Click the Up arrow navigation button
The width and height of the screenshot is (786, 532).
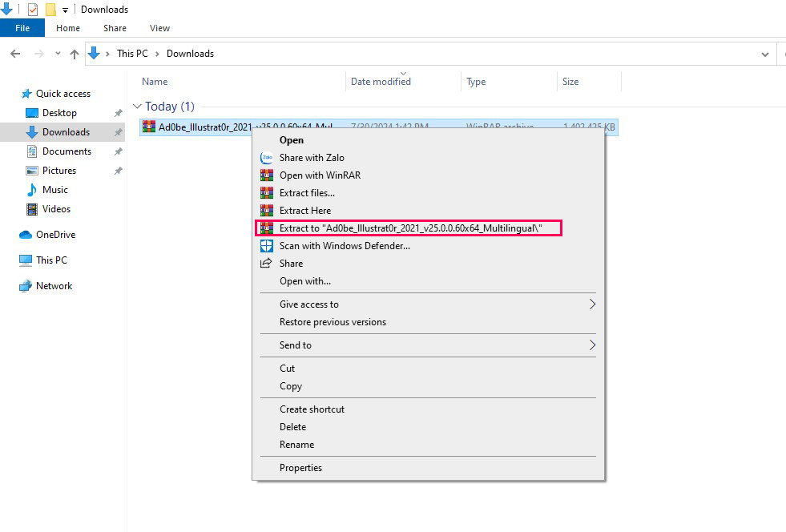pyautogui.click(x=75, y=54)
